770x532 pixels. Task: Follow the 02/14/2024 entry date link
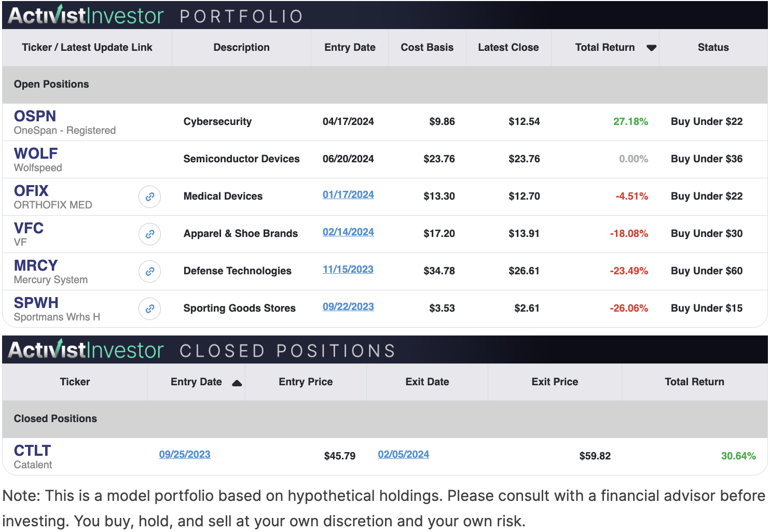click(348, 232)
